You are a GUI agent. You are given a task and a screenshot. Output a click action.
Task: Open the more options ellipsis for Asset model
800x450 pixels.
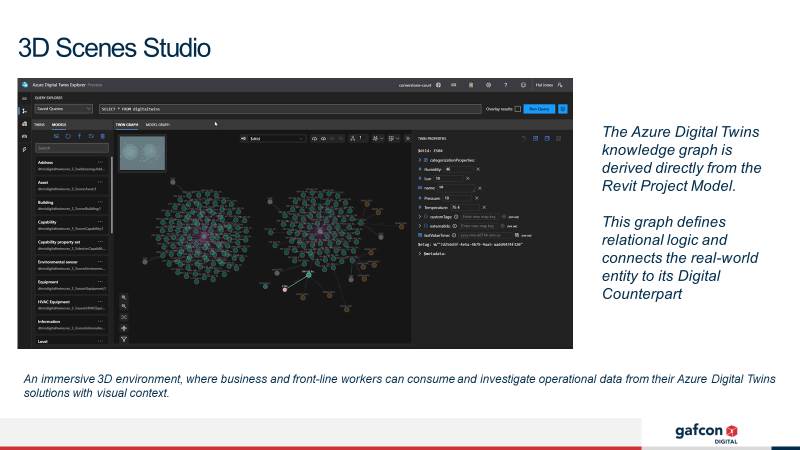(x=101, y=182)
